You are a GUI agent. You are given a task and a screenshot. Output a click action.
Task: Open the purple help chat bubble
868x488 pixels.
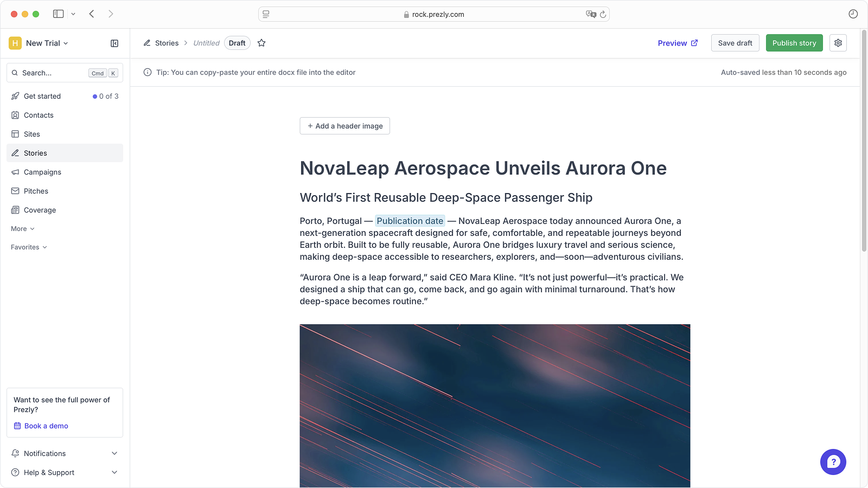coord(833,462)
